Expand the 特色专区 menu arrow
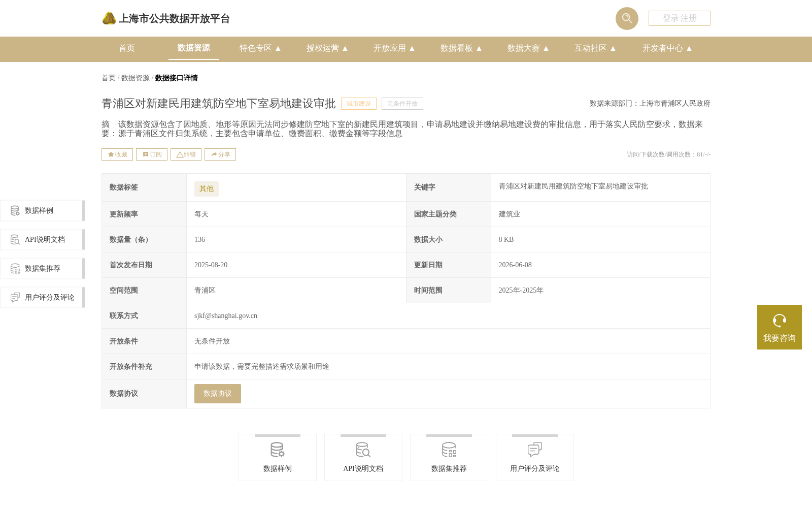This screenshot has width=812, height=508. (x=278, y=48)
